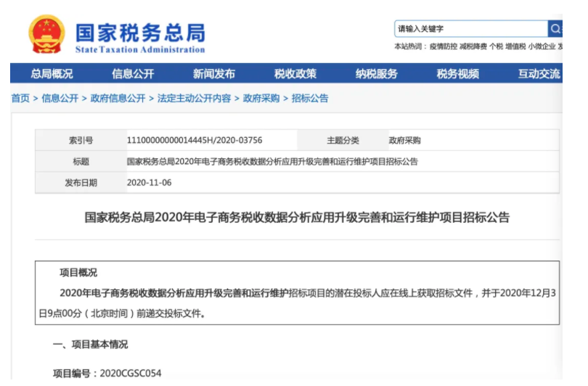Select the 减税降费 hot keyword
The height and width of the screenshot is (386, 588).
473,46
